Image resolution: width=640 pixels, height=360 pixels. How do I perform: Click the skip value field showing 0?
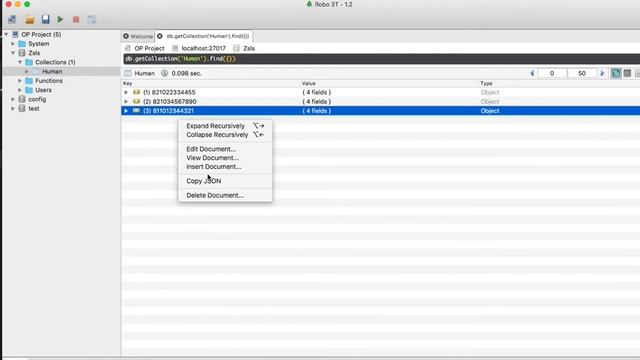point(552,73)
